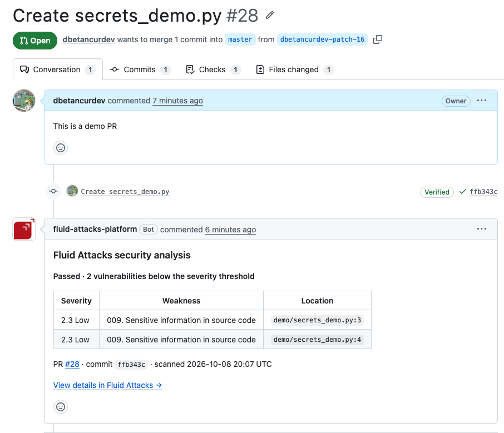Switch to the Conversation tab
Screen dimensions: 504x433
pyautogui.click(x=58, y=69)
